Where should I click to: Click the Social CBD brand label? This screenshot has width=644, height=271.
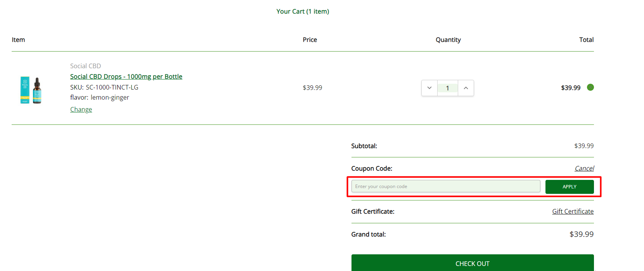point(85,66)
